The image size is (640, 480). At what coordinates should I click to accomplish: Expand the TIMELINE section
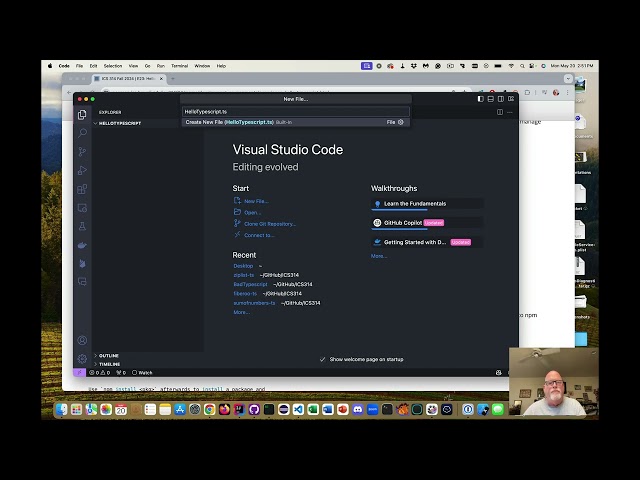[x=107, y=364]
